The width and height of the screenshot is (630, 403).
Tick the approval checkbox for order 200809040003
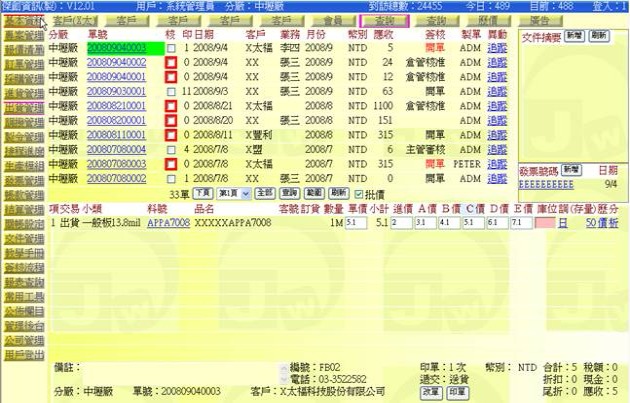tap(171, 48)
